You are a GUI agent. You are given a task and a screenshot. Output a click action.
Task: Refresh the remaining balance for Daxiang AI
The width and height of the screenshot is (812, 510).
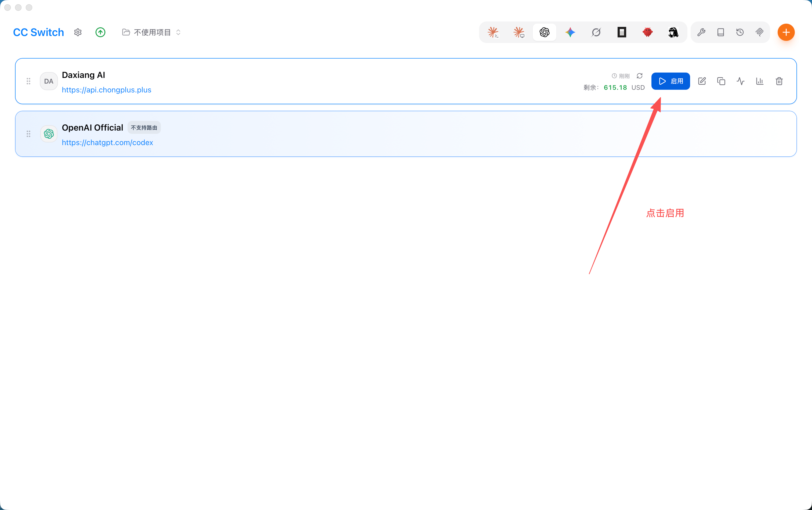(x=639, y=76)
